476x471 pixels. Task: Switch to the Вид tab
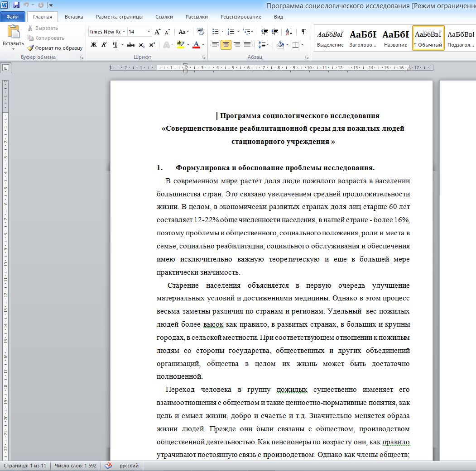tap(279, 17)
